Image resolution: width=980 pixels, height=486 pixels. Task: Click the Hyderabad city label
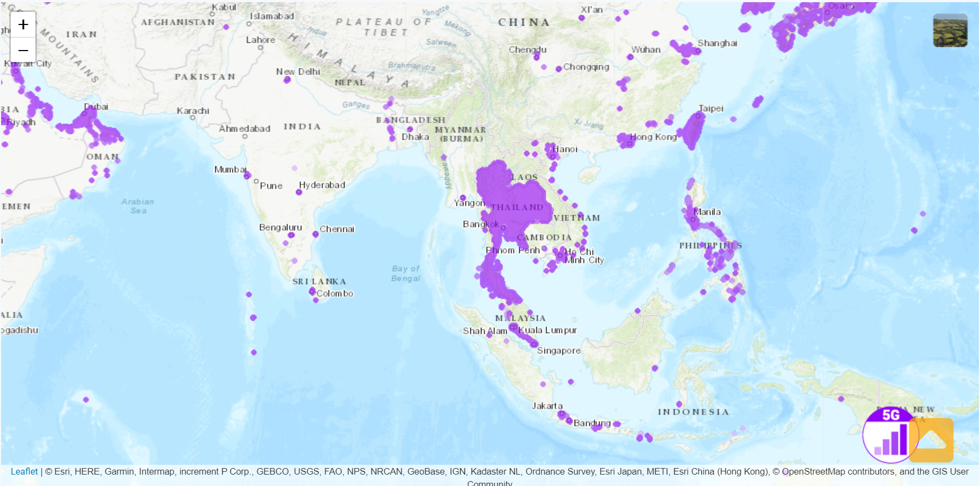pos(322,185)
